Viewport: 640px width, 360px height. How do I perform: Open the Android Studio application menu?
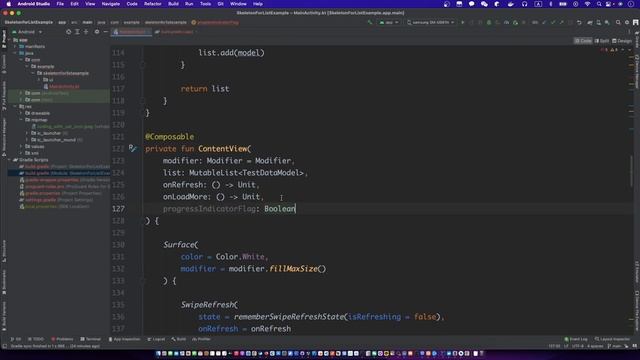[x=33, y=4]
